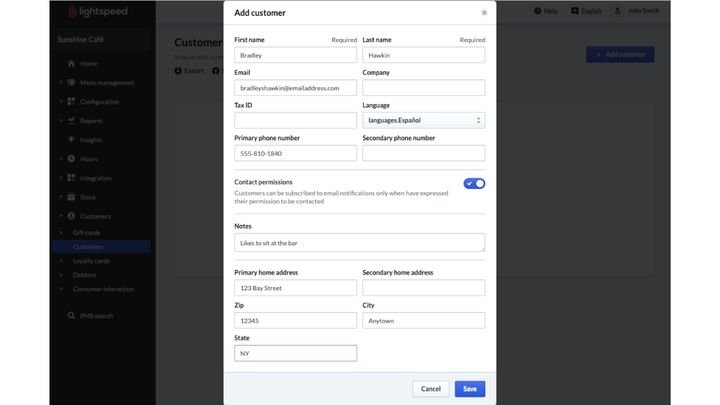
Task: Close the Add customer dialog
Action: coord(485,13)
